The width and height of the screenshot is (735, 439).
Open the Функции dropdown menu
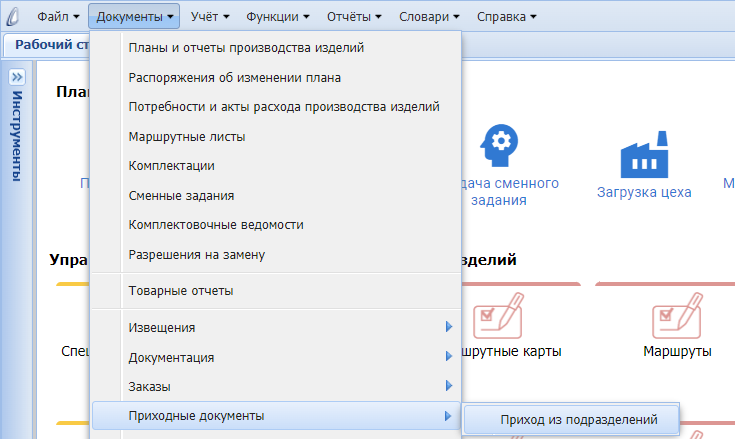[277, 17]
